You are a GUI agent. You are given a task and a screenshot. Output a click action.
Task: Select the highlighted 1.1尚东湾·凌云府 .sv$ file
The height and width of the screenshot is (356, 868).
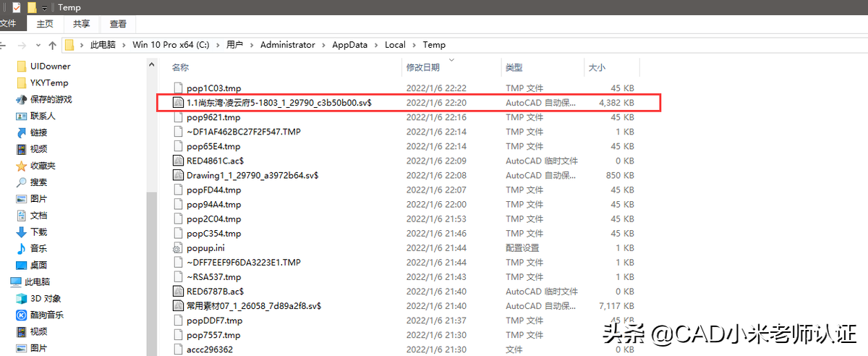tap(278, 103)
